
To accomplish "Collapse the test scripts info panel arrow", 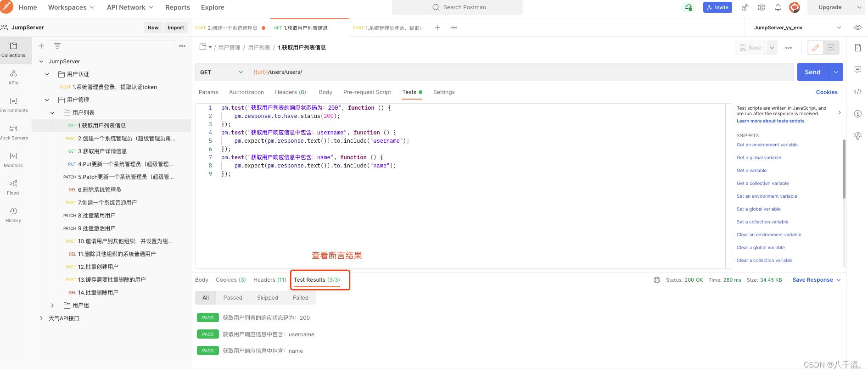I will click(840, 112).
